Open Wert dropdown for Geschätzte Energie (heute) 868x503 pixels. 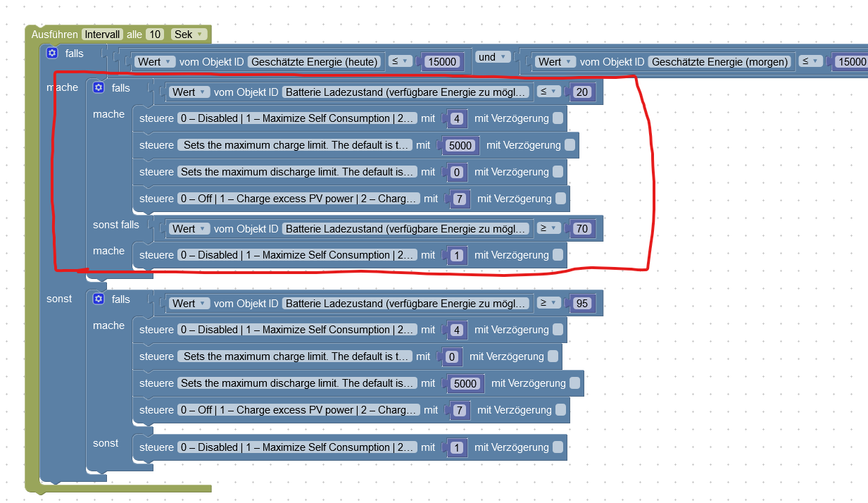point(154,61)
